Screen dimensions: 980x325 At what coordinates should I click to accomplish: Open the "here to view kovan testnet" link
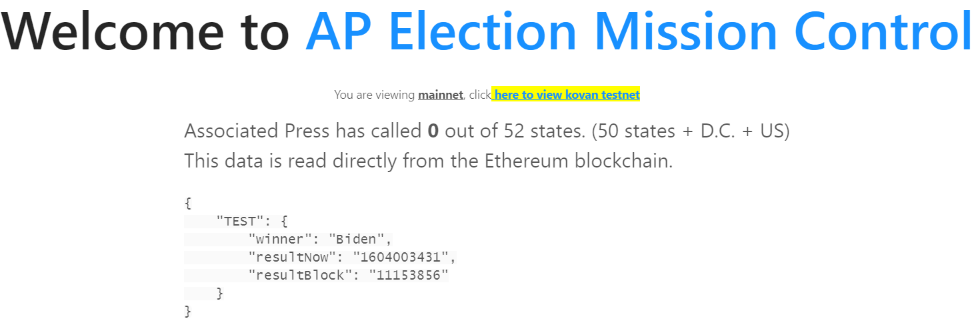pyautogui.click(x=567, y=95)
